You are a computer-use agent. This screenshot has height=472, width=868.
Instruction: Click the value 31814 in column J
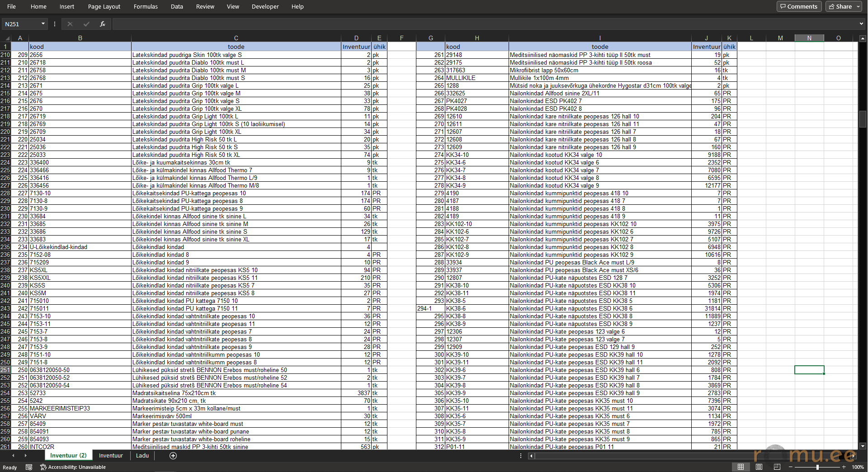click(x=707, y=308)
